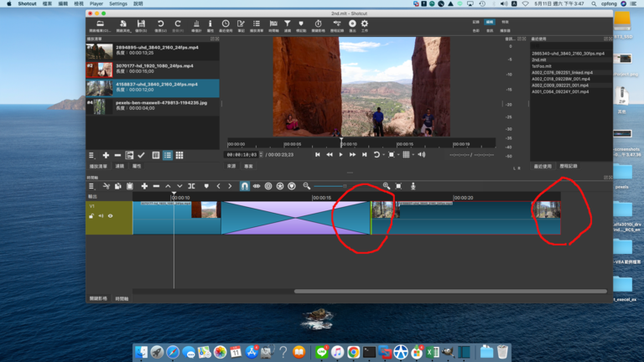Click the Save project toolbar icon

click(140, 25)
